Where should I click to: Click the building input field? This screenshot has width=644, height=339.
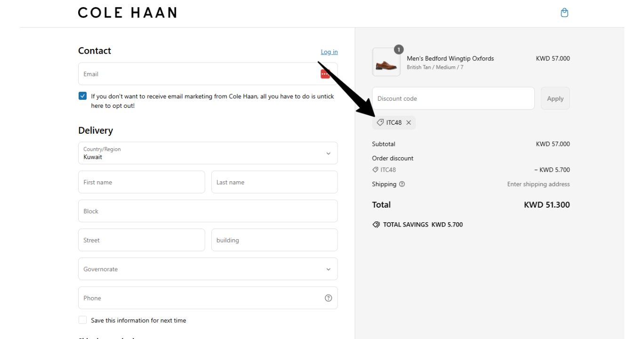pos(274,240)
